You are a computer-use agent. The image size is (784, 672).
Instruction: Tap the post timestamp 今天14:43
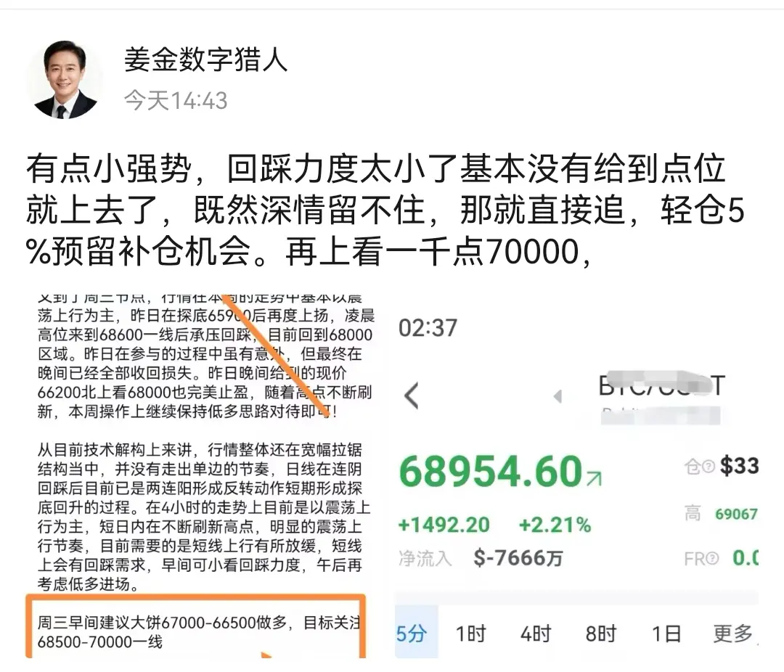[176, 100]
